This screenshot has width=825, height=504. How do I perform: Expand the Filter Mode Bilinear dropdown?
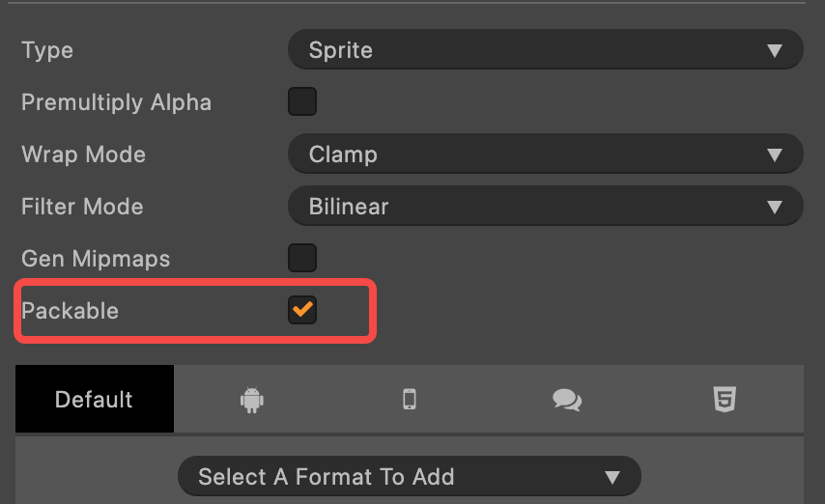pos(545,207)
